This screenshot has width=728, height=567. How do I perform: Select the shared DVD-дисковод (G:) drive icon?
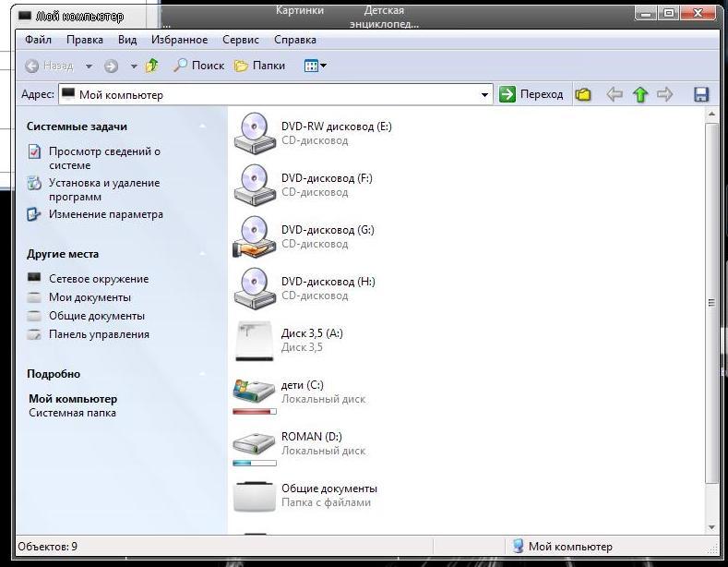(254, 236)
